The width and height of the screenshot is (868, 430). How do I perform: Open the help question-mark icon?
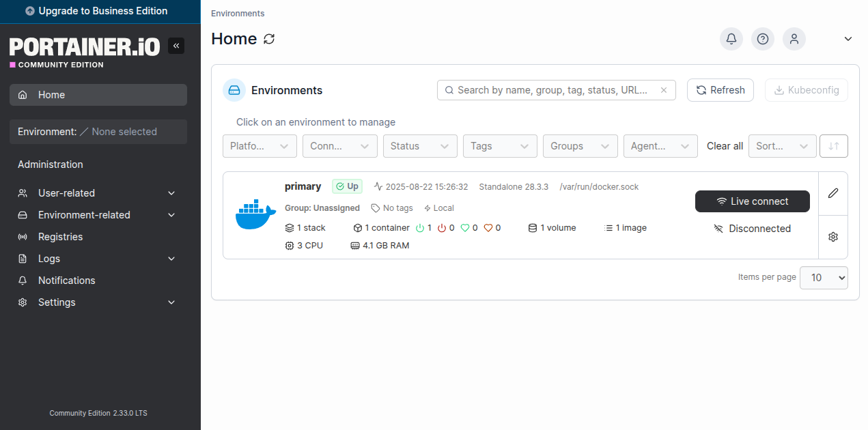[x=763, y=39]
